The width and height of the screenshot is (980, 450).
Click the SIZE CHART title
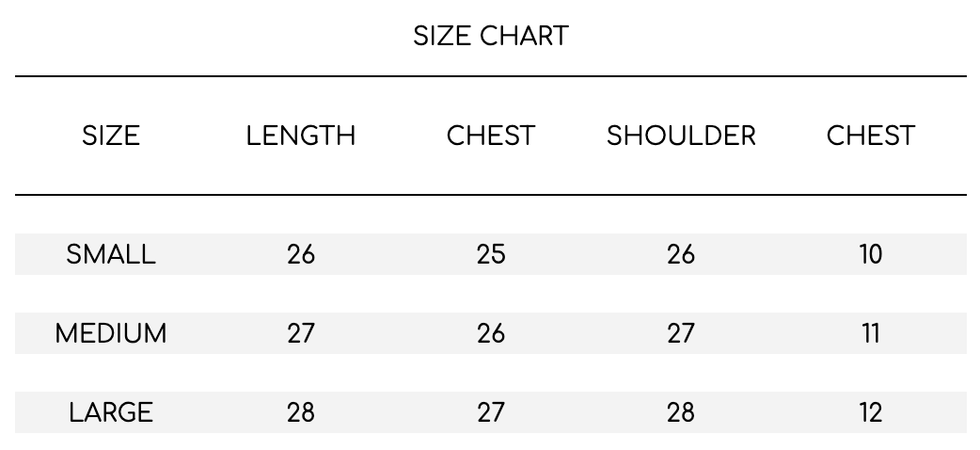[491, 36]
